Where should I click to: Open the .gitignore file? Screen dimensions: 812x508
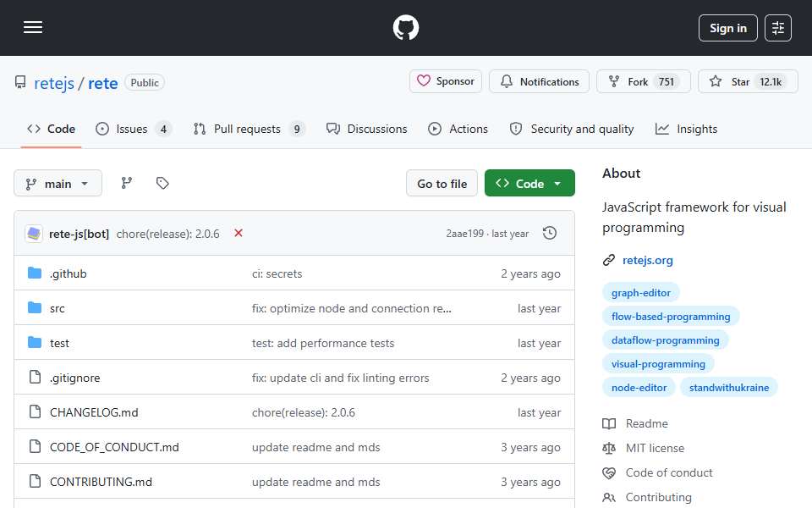click(x=74, y=378)
